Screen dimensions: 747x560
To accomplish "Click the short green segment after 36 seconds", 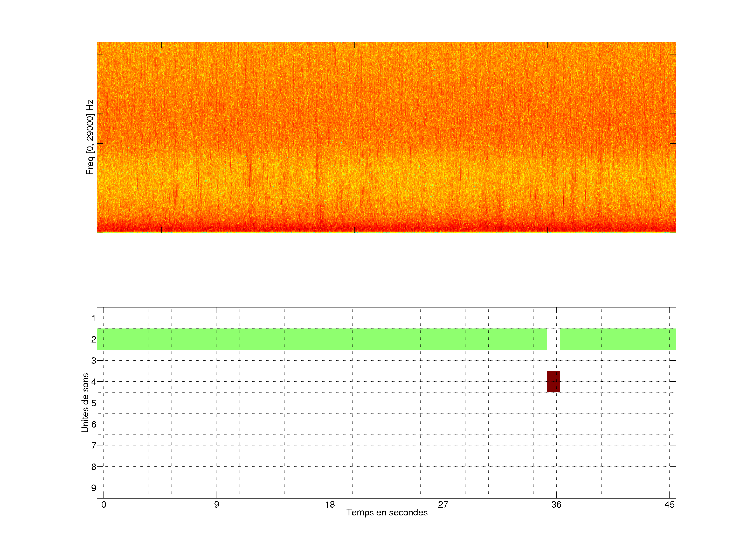I will 618,339.
